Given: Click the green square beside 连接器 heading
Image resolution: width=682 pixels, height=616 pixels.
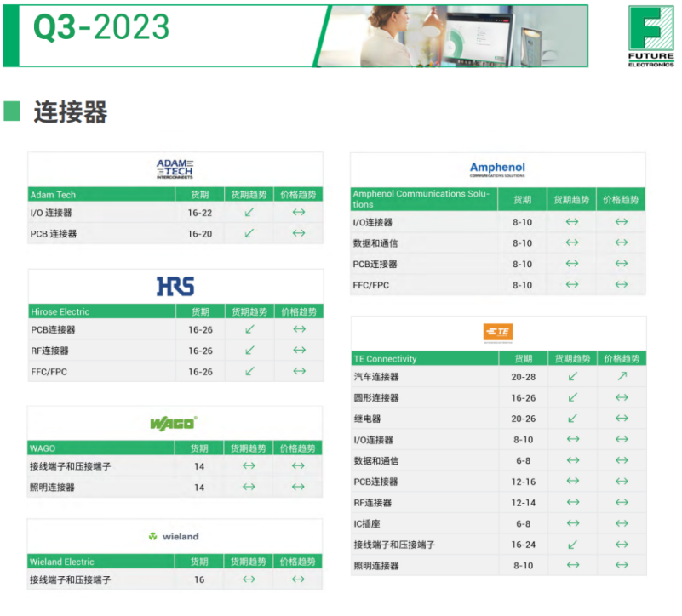Looking at the screenshot, I should click(x=12, y=111).
